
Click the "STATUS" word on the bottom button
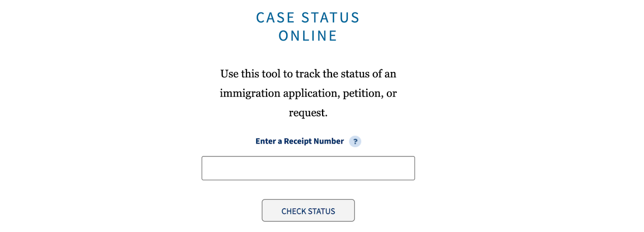click(322, 211)
